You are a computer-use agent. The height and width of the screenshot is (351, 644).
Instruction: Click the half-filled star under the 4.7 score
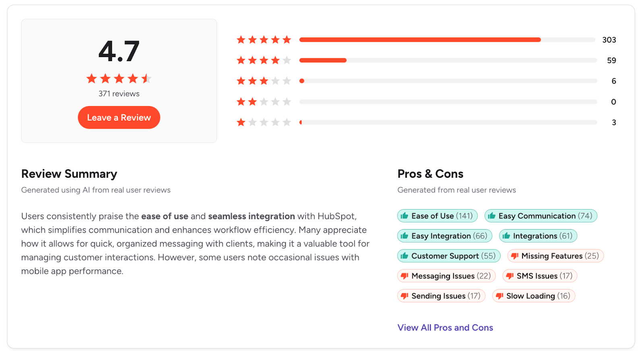tap(146, 79)
